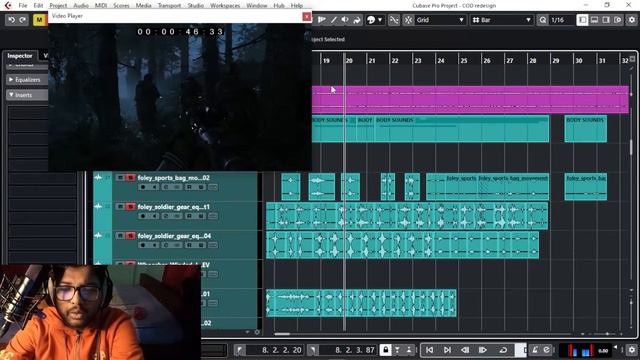Open the Color tool dropdown

pos(375,20)
